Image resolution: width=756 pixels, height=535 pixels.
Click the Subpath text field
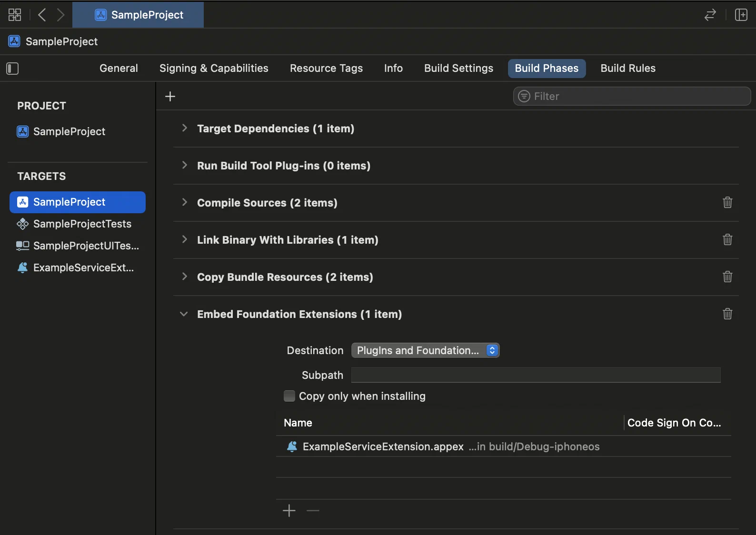(536, 375)
